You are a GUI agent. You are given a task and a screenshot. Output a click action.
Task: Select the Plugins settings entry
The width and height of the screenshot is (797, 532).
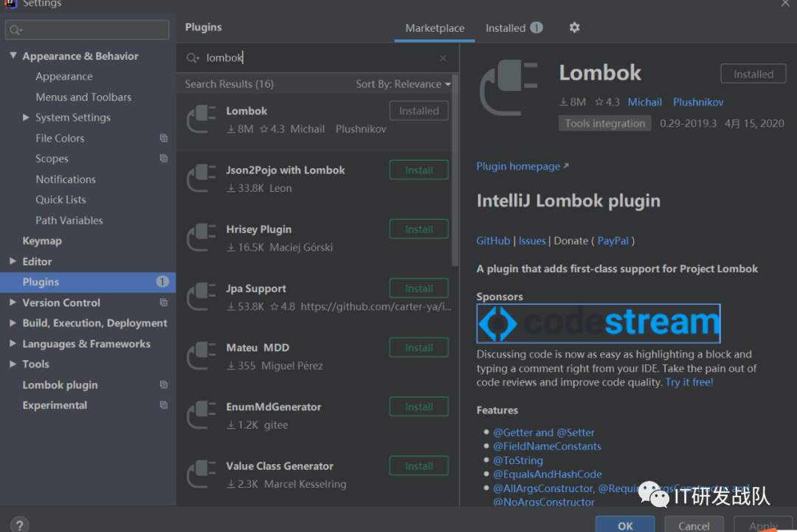coord(87,282)
